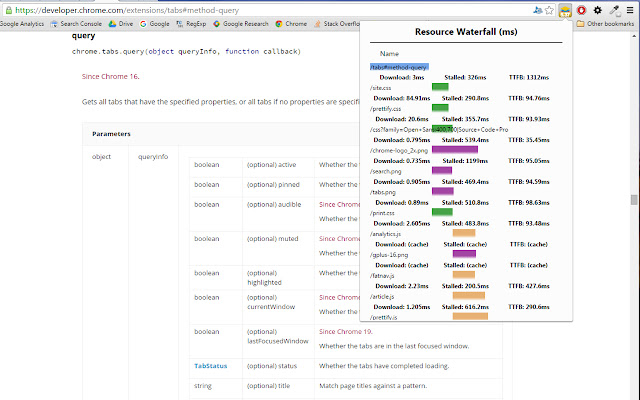640x400 pixels.
Task: Click the Name column header in waterfall
Action: [x=389, y=53]
